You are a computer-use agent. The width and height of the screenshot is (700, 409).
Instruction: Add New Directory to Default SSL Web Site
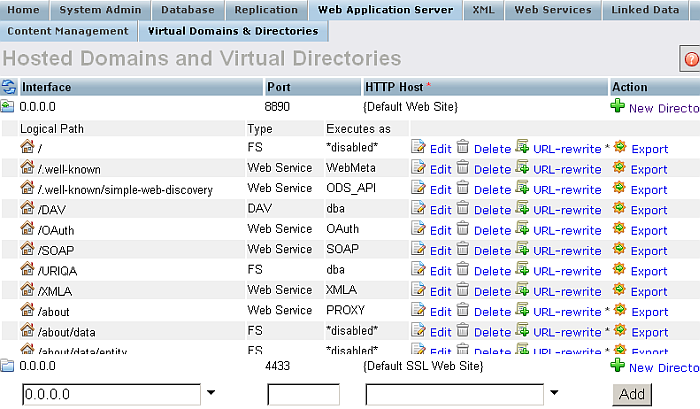[664, 367]
